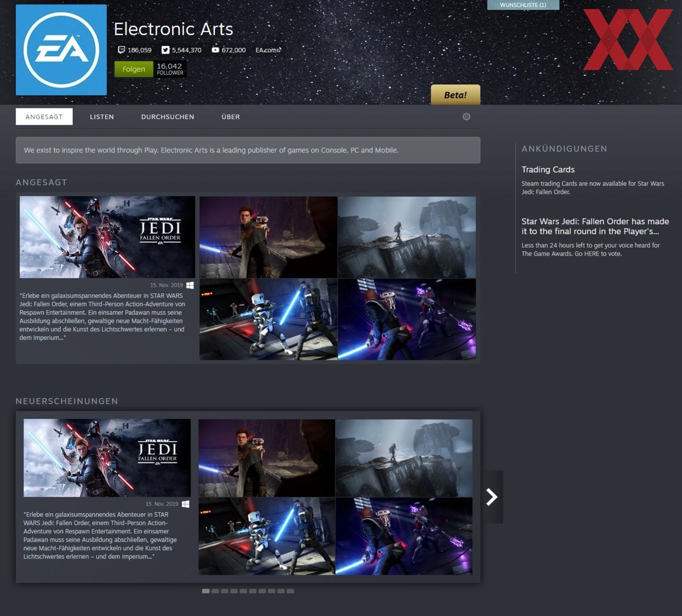Open the Über tab
This screenshot has width=682, height=616.
231,117
